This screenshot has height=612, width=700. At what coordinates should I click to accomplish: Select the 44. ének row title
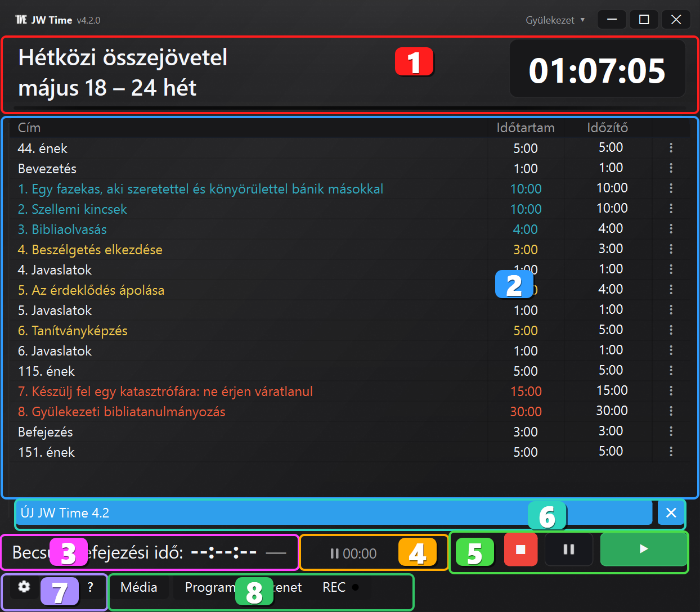(x=43, y=148)
